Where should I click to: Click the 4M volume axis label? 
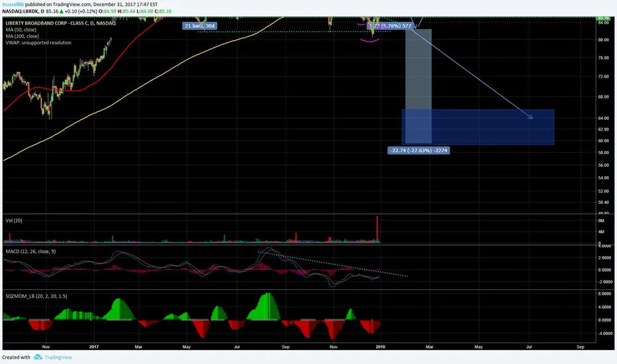click(601, 232)
